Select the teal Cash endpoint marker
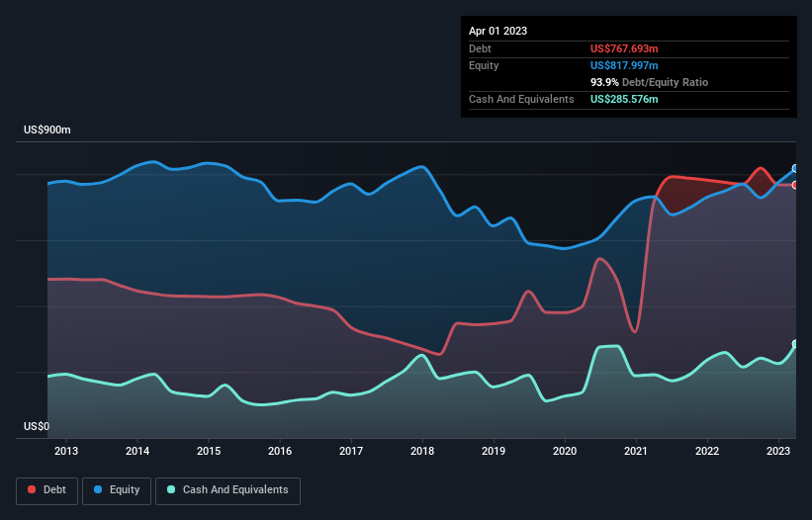Viewport: 812px width, 520px height. 795,344
